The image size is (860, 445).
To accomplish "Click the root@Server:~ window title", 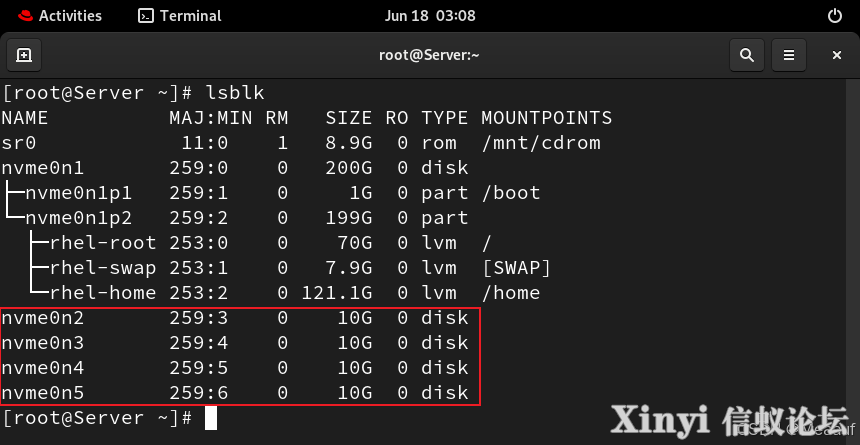I will [429, 55].
